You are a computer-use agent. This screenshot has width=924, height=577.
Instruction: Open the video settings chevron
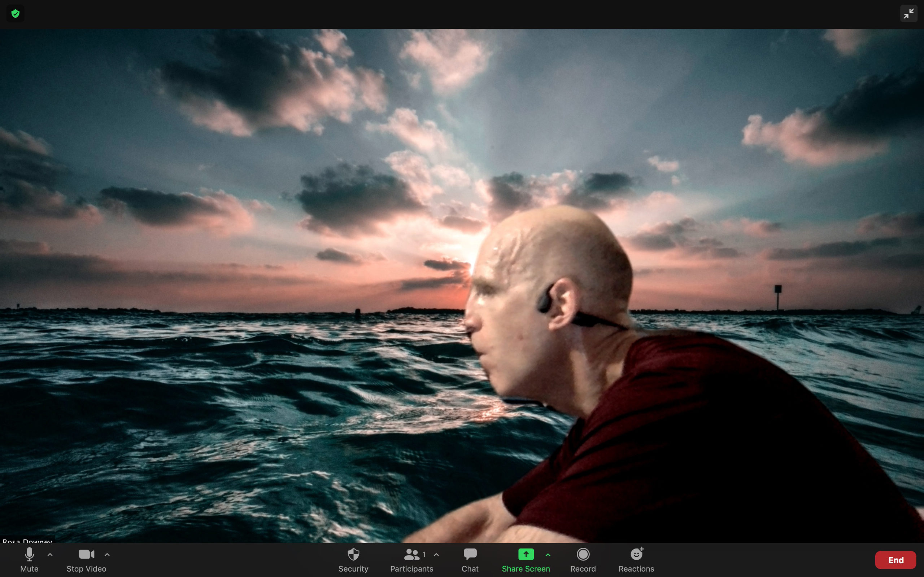(107, 555)
